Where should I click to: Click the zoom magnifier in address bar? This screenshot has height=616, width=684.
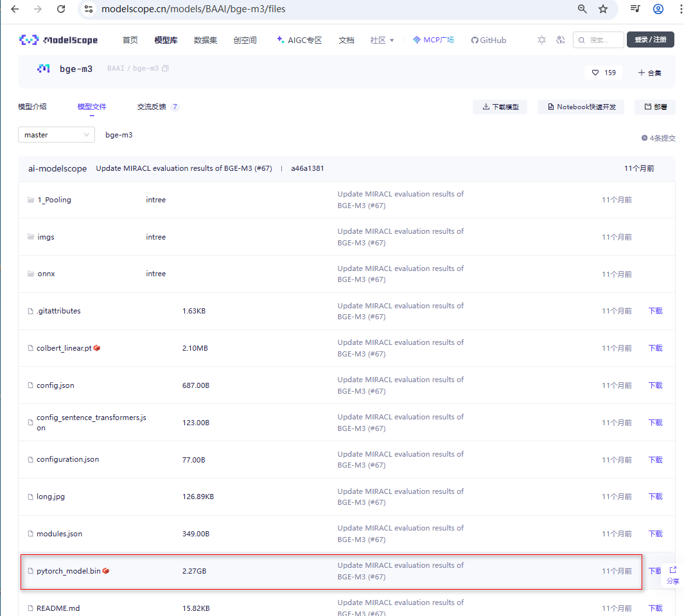click(x=582, y=9)
